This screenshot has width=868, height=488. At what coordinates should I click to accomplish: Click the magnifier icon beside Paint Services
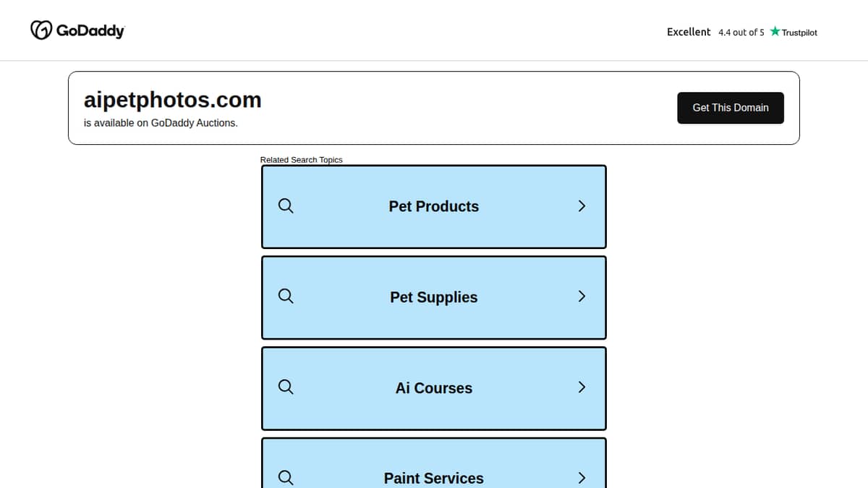click(286, 478)
